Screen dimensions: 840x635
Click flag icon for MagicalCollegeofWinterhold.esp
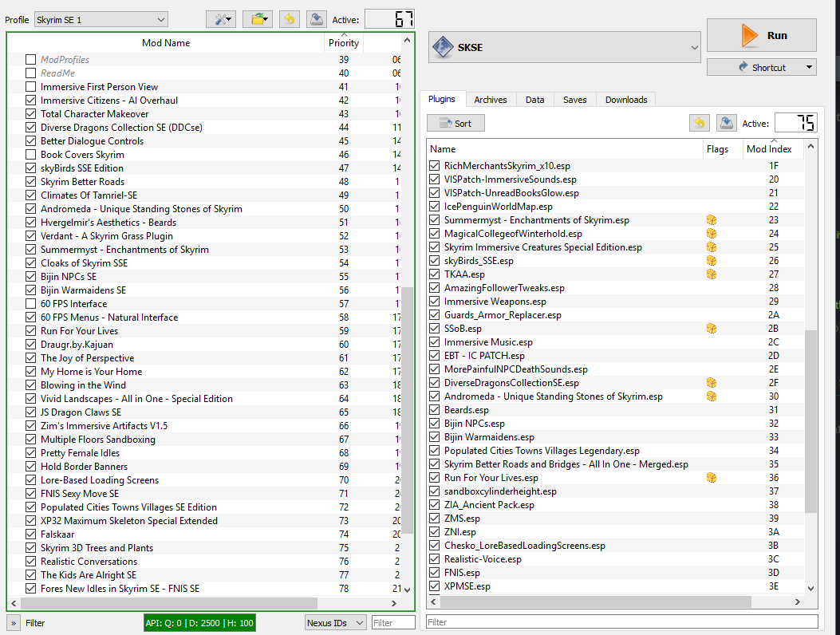click(x=712, y=234)
